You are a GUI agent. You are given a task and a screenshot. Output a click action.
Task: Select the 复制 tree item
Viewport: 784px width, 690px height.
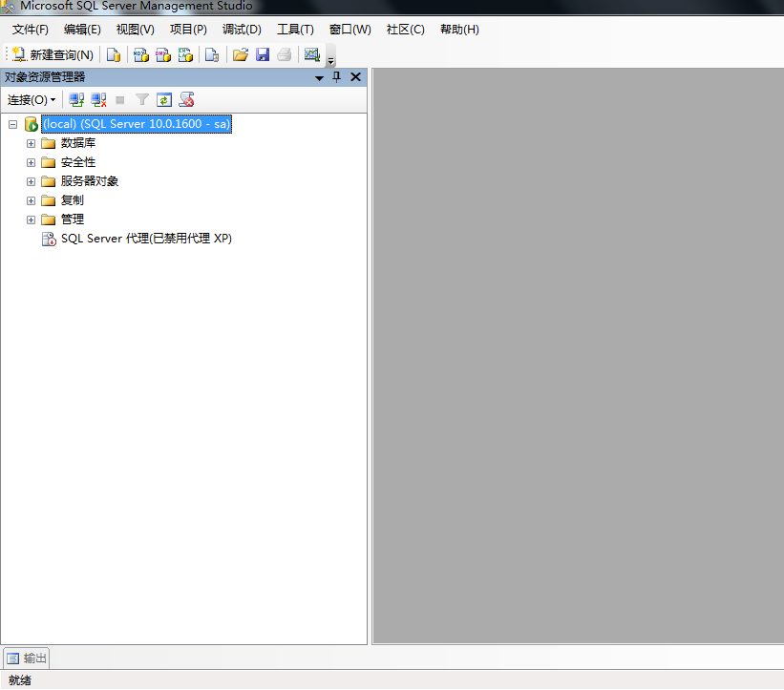pyautogui.click(x=73, y=200)
